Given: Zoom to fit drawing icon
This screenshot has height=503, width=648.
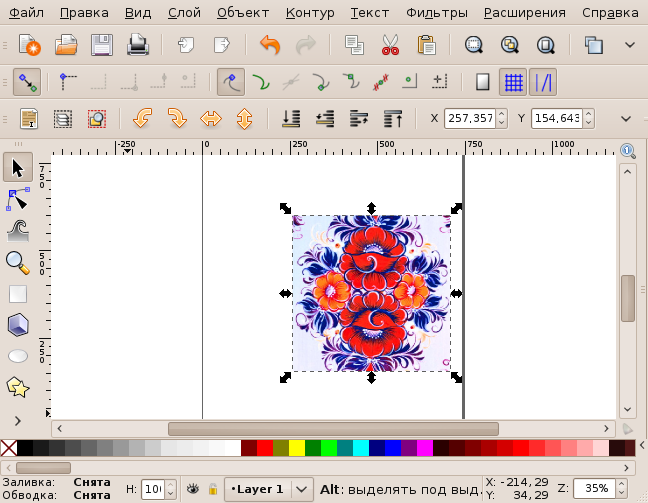Looking at the screenshot, I should click(510, 45).
